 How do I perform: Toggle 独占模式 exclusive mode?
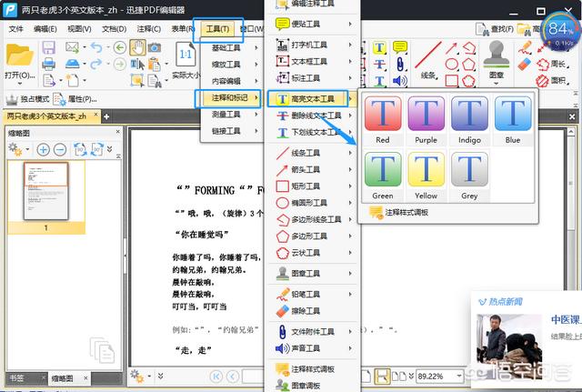tap(27, 99)
